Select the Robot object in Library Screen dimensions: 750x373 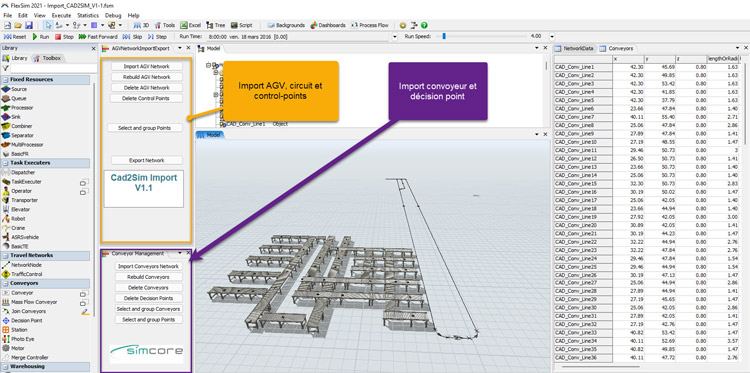(13, 219)
